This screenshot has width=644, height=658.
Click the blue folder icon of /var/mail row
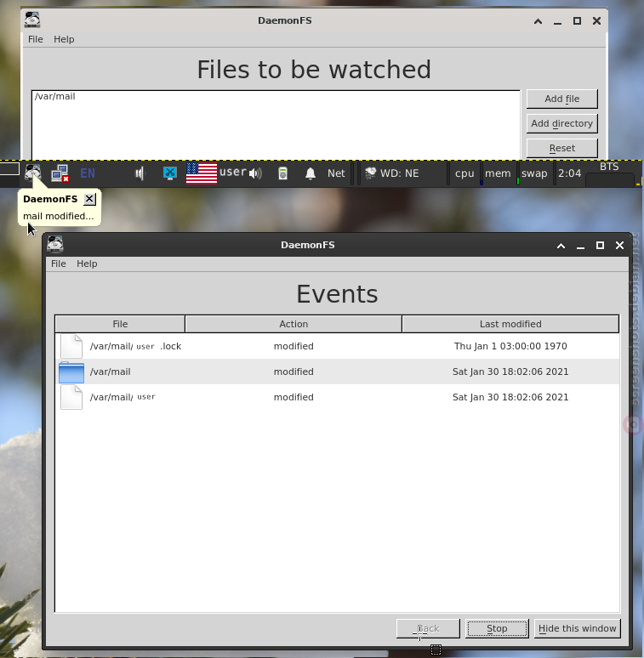coord(71,372)
